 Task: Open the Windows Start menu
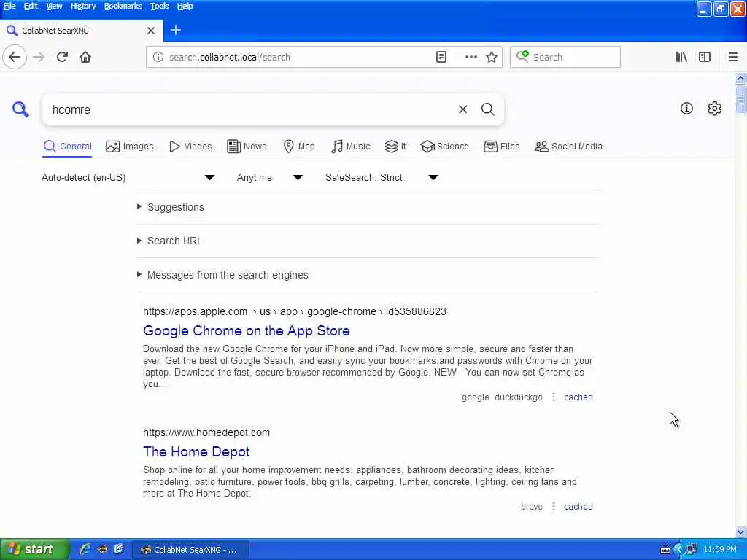pyautogui.click(x=35, y=550)
